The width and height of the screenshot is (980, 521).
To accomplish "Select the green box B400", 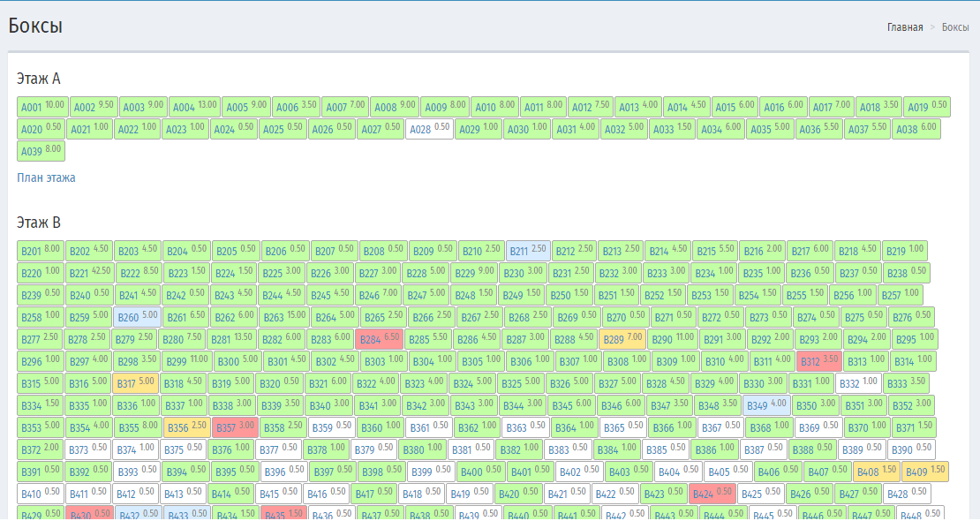I will (x=480, y=471).
